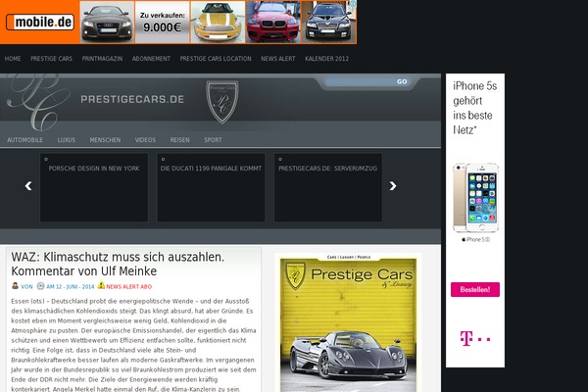Open the WAZ Klimaschutz article headline
The width and height of the screenshot is (588, 392).
tap(118, 264)
